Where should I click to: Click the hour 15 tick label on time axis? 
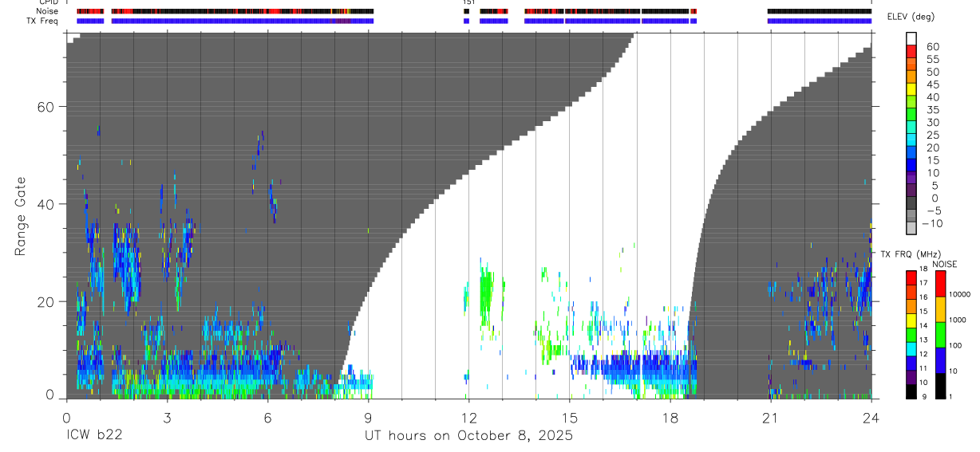click(569, 417)
